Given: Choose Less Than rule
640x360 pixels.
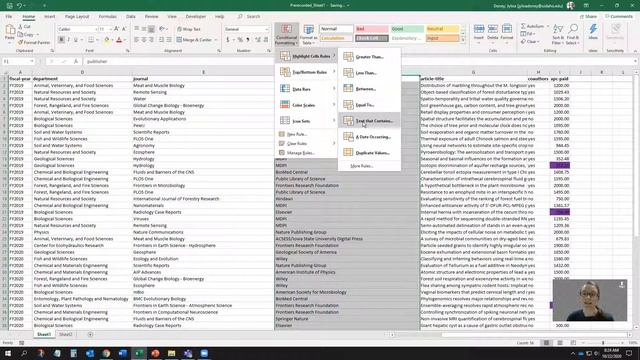Looking at the screenshot, I should coord(369,73).
